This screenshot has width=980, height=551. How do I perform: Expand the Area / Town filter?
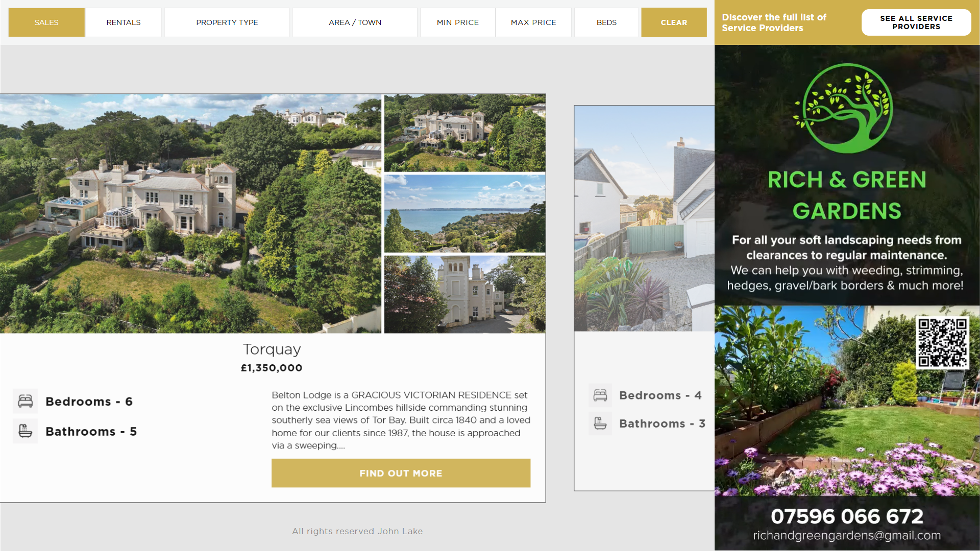(x=355, y=22)
